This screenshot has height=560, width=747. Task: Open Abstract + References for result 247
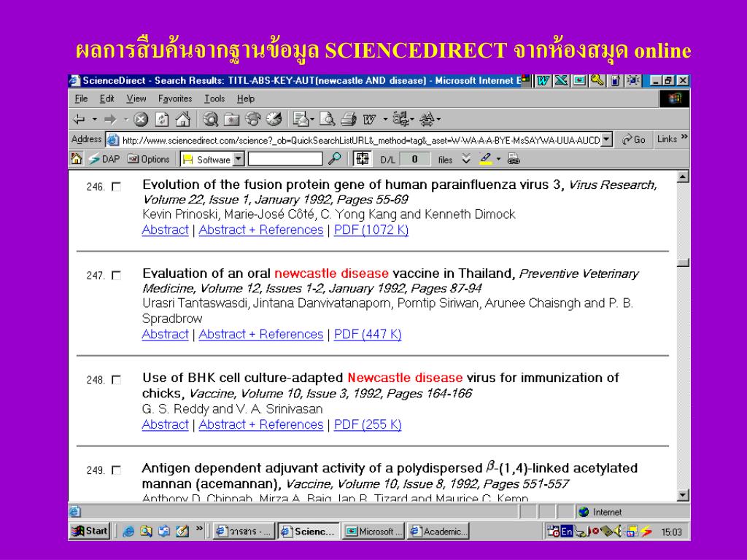261,334
